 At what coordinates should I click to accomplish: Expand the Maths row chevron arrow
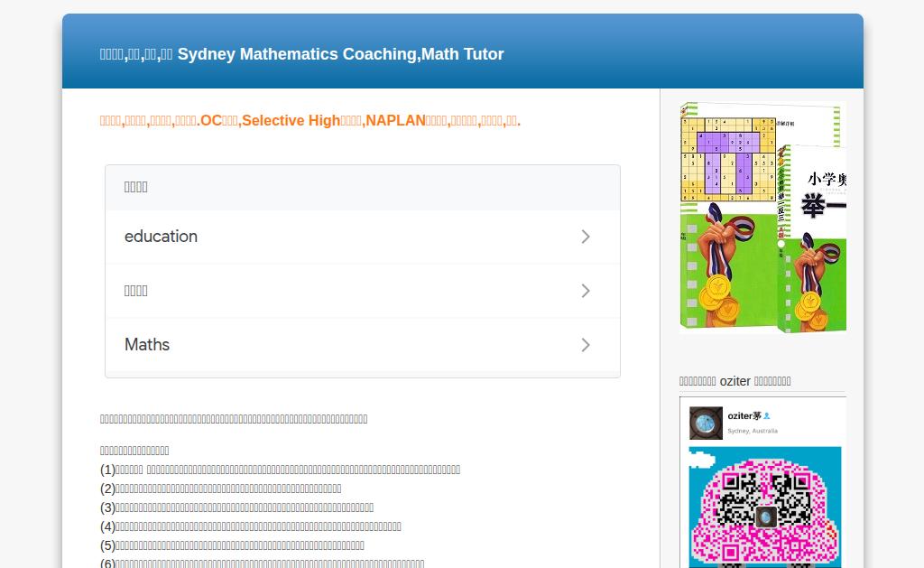coord(585,345)
